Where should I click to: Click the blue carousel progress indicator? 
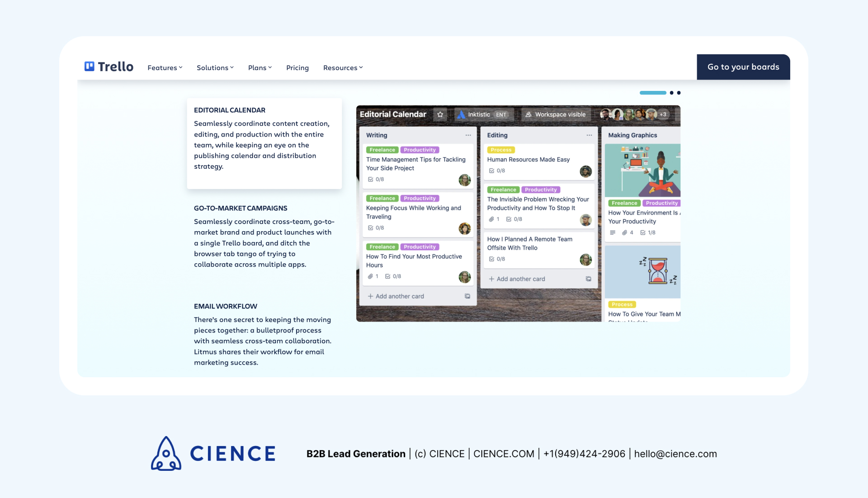point(652,92)
